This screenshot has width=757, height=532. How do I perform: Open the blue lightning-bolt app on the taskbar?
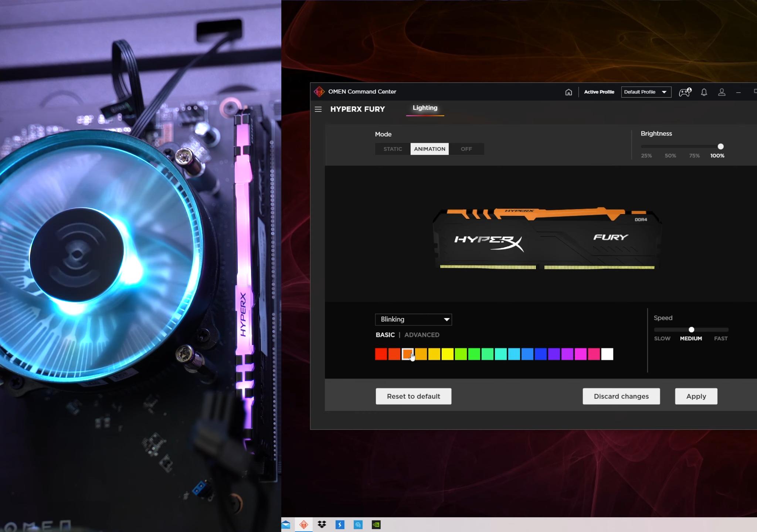click(x=340, y=525)
